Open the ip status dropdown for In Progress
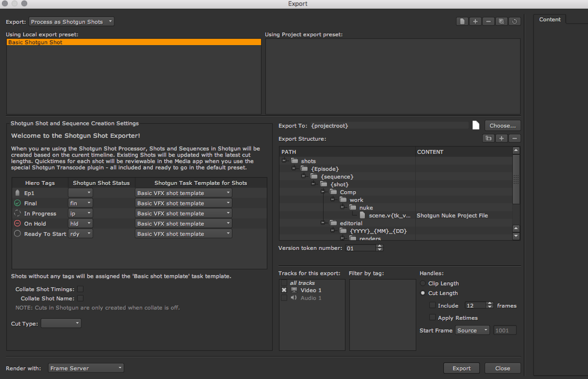 [80, 213]
